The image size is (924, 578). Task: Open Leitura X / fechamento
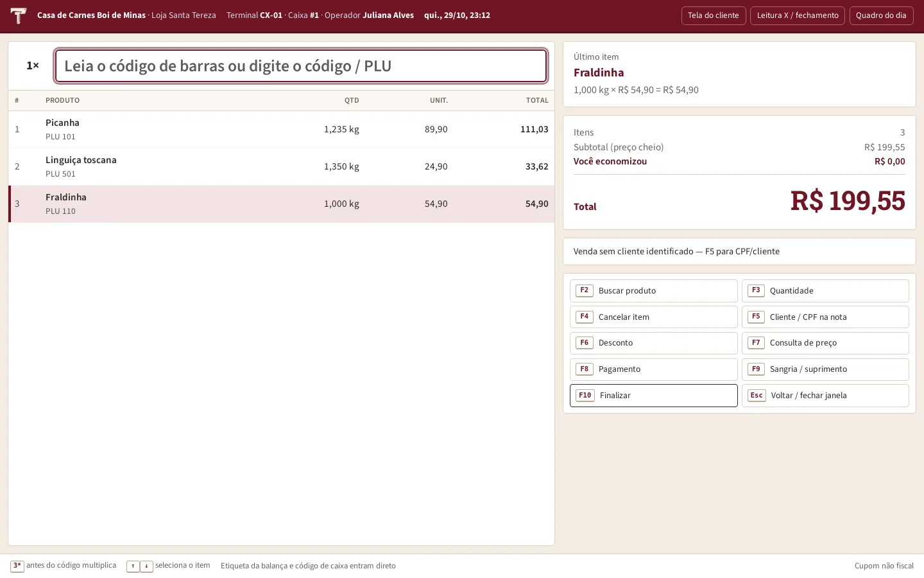pyautogui.click(x=798, y=15)
